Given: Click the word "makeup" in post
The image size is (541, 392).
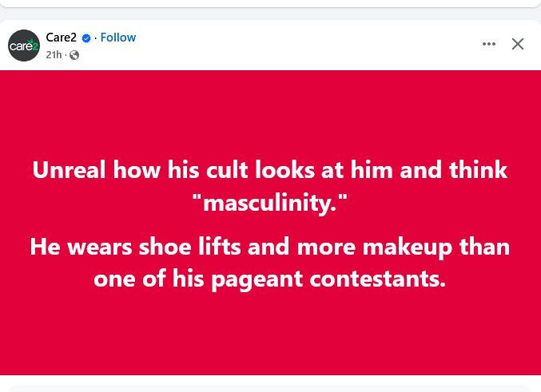Looking at the screenshot, I should 407,248.
